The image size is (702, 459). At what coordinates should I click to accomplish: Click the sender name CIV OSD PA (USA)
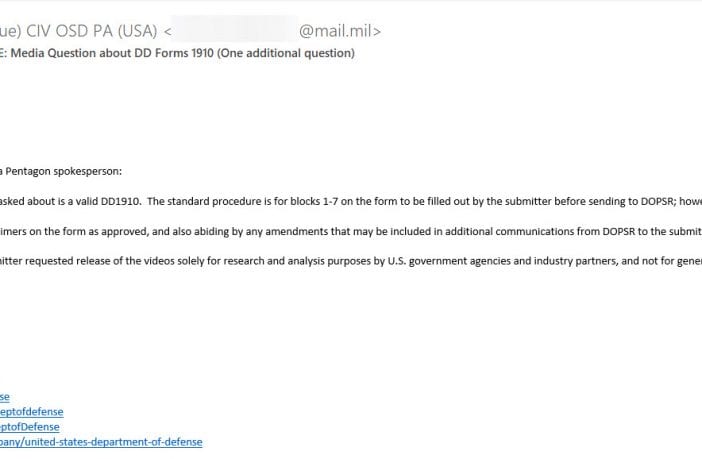click(x=91, y=31)
